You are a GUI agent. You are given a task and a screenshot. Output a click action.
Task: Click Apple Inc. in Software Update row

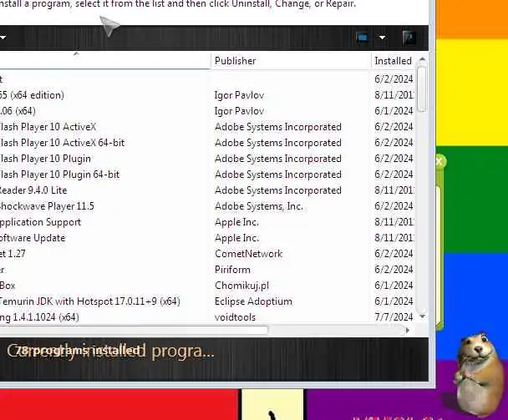(x=236, y=238)
